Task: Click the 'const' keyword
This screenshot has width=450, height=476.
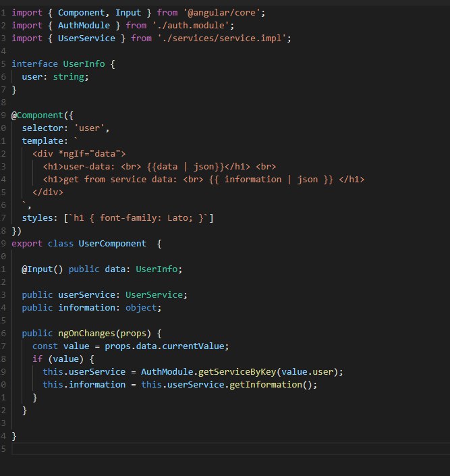Action: (45, 346)
